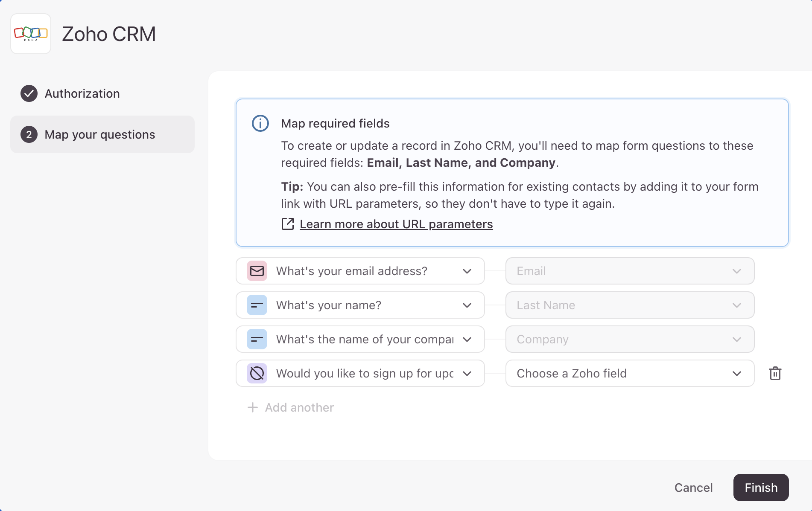The height and width of the screenshot is (511, 812).
Task: Open the Company Zoho field dropdown
Action: pos(630,339)
